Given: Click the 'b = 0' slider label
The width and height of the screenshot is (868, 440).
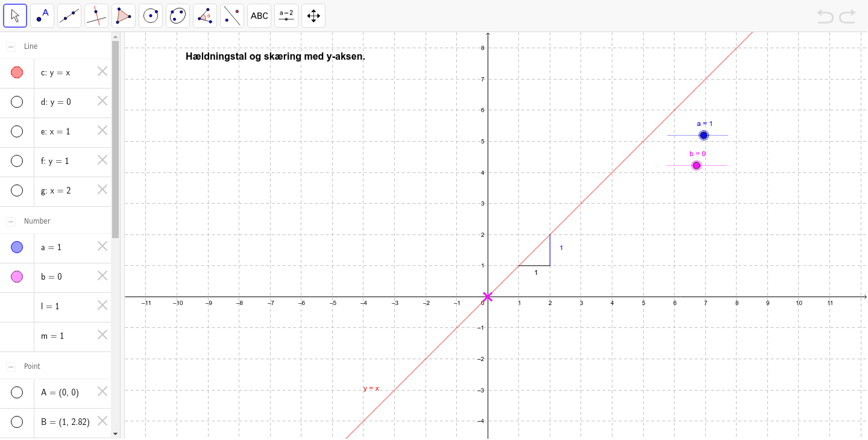Looking at the screenshot, I should pos(697,154).
